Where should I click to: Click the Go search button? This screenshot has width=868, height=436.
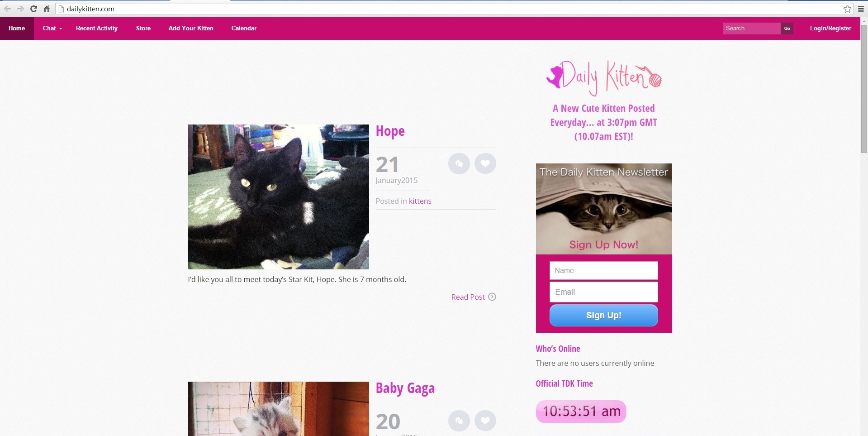coord(787,28)
